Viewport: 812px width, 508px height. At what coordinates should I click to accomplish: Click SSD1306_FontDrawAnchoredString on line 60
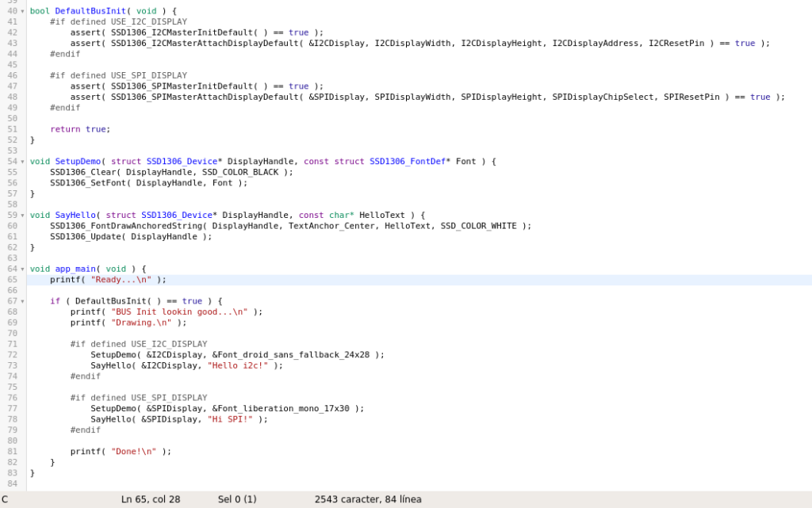(126, 226)
